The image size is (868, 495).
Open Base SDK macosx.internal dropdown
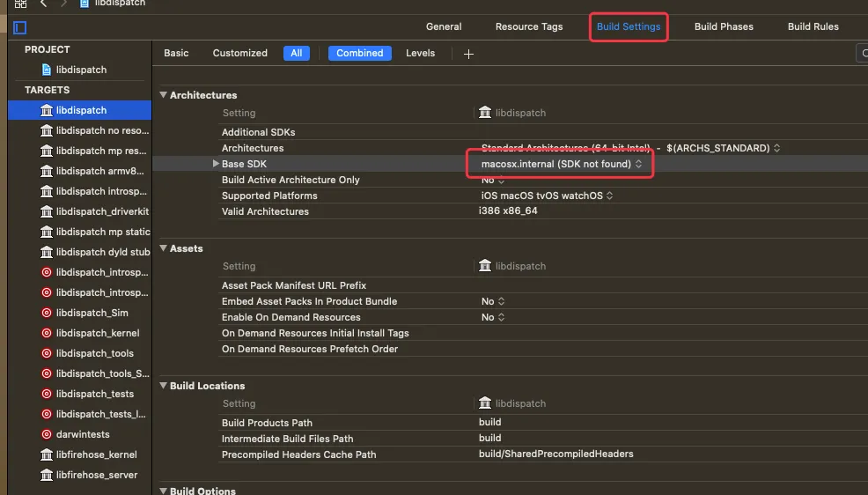(x=562, y=164)
